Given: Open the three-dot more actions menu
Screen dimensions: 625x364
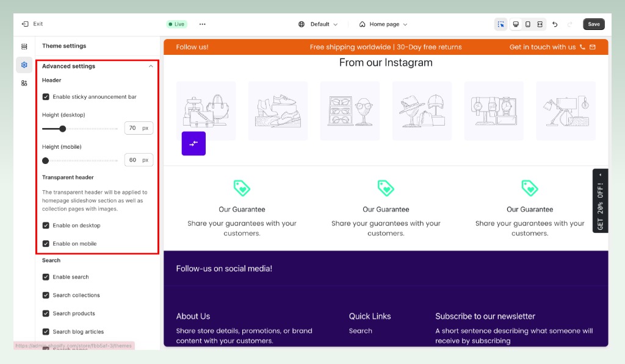Looking at the screenshot, I should (x=203, y=24).
